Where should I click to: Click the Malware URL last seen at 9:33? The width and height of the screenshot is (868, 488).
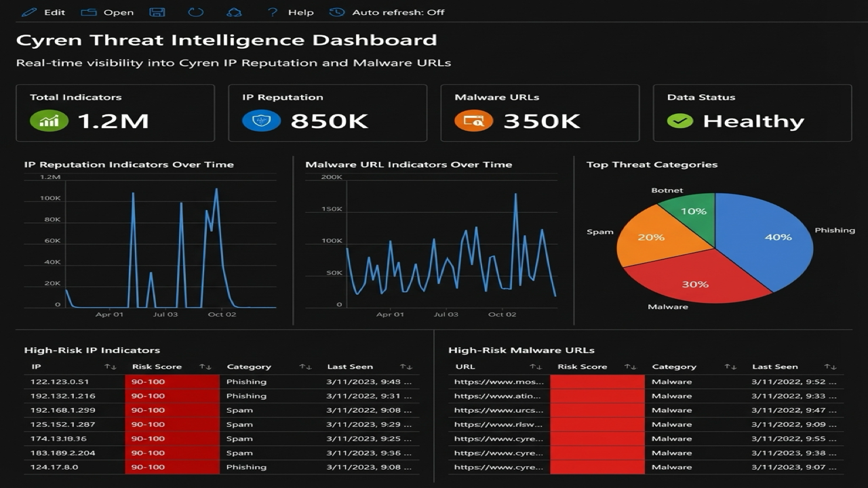point(794,396)
